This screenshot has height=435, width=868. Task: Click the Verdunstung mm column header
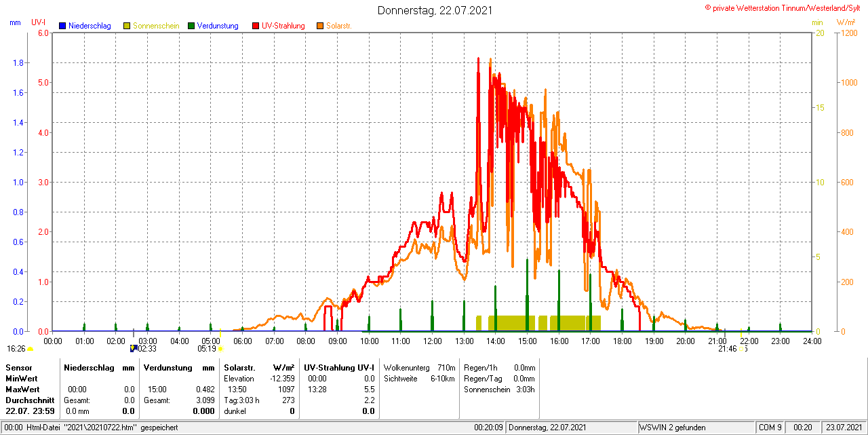point(179,367)
